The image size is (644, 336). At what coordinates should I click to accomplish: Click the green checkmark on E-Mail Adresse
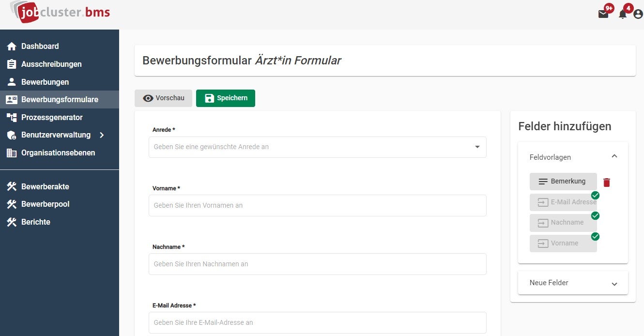(x=595, y=195)
